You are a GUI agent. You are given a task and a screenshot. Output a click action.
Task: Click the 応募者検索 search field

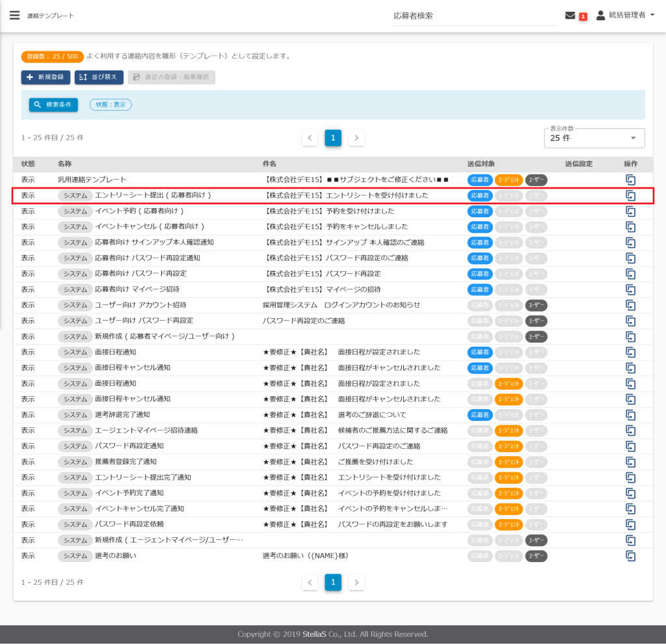473,16
